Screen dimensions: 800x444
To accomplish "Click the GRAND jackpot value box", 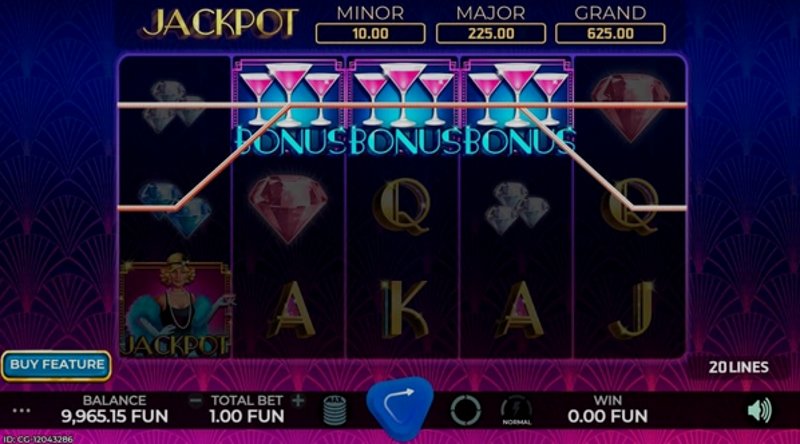I will (610, 34).
